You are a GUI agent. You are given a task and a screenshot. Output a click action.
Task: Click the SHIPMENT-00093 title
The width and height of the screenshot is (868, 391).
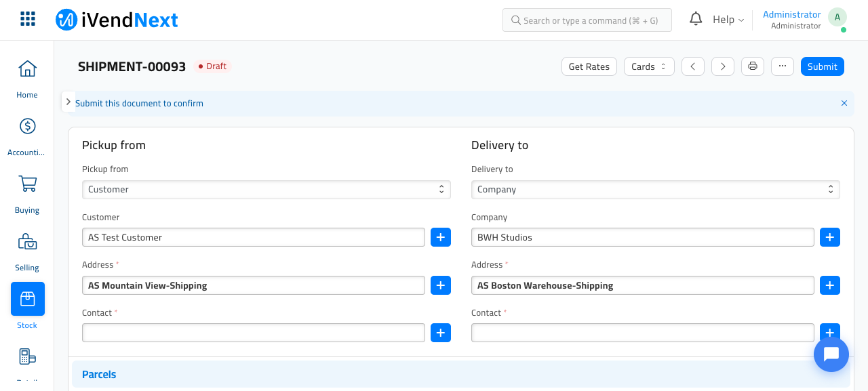[132, 66]
